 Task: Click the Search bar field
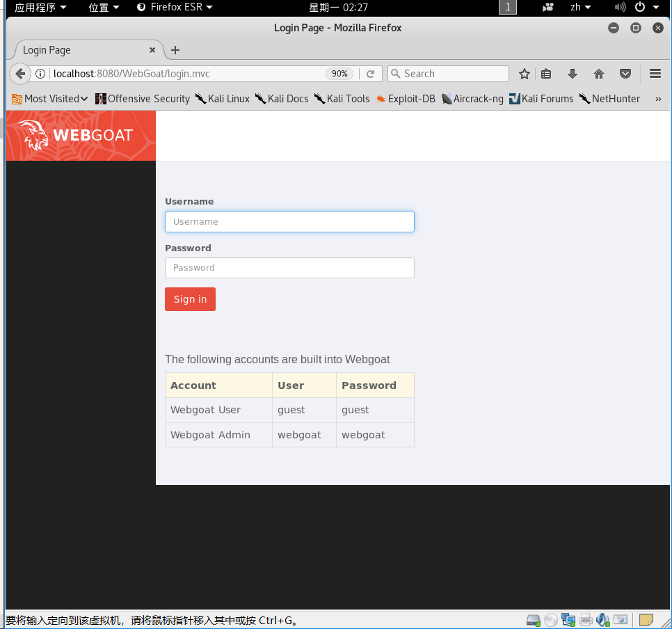pos(448,74)
